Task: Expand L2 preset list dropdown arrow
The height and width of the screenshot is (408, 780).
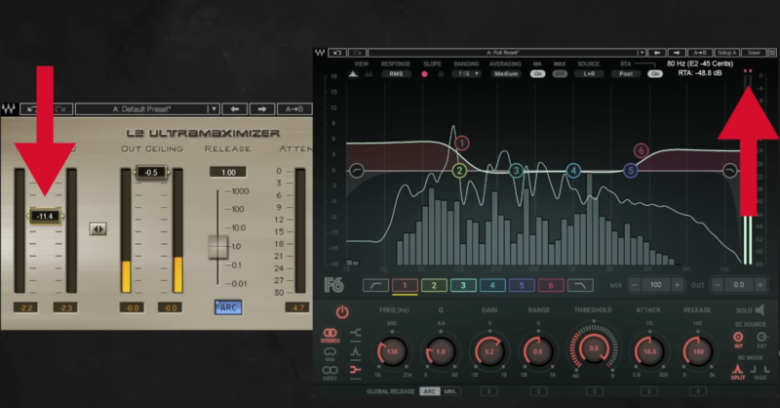Action: [x=213, y=109]
